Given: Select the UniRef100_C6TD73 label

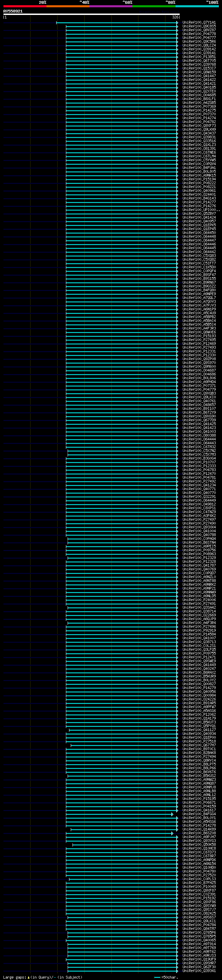Looking at the screenshot, I should [x=199, y=852].
